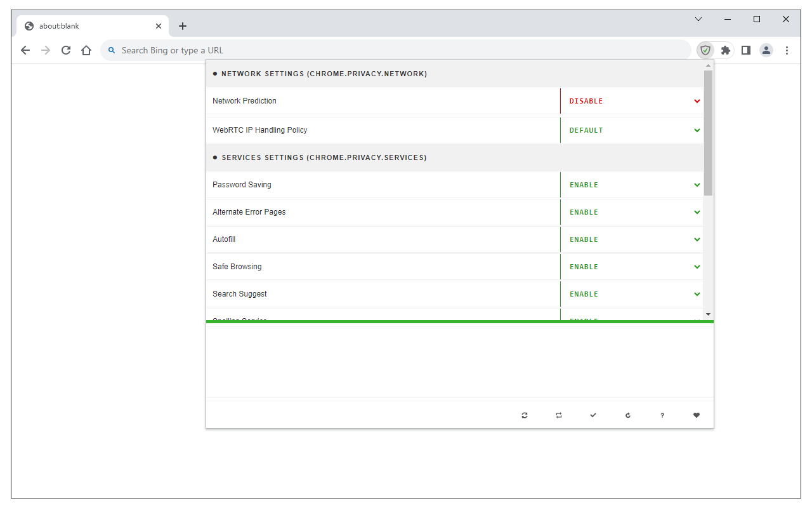This screenshot has height=508, width=812.
Task: Select the about:blank tab
Action: [x=93, y=26]
